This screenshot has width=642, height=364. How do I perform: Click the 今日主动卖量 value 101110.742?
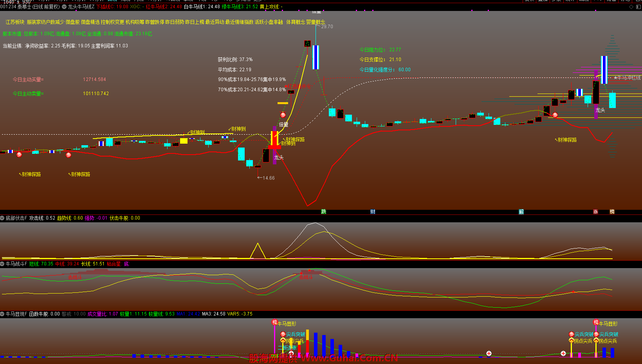(x=96, y=94)
